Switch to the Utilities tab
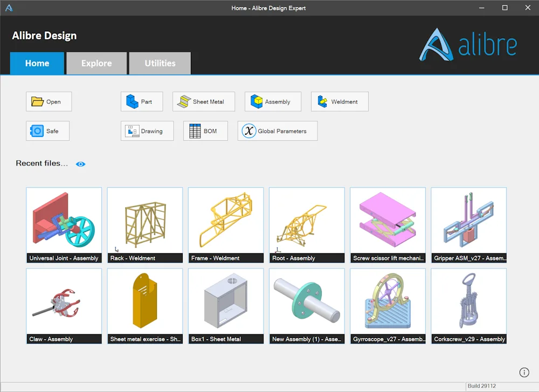539x392 pixels. tap(160, 63)
